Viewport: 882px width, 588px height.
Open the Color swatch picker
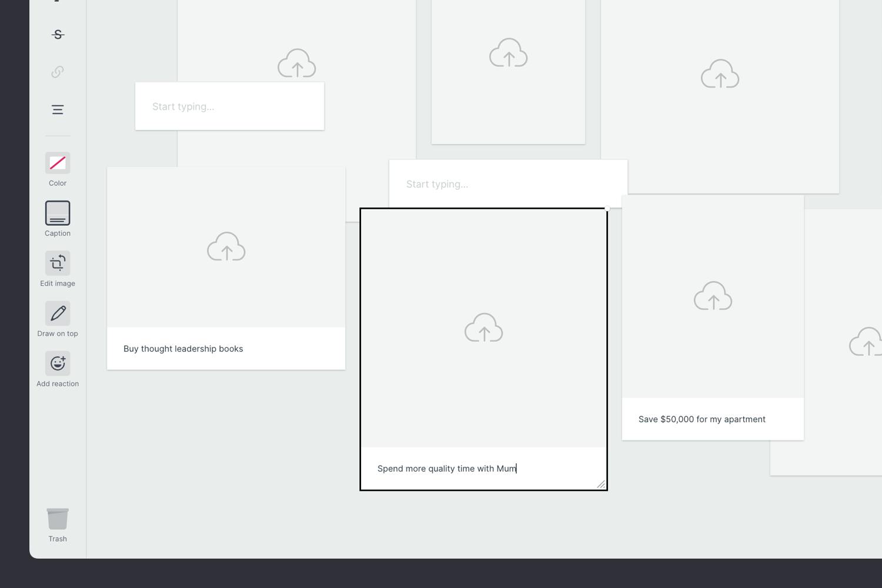pyautogui.click(x=58, y=163)
